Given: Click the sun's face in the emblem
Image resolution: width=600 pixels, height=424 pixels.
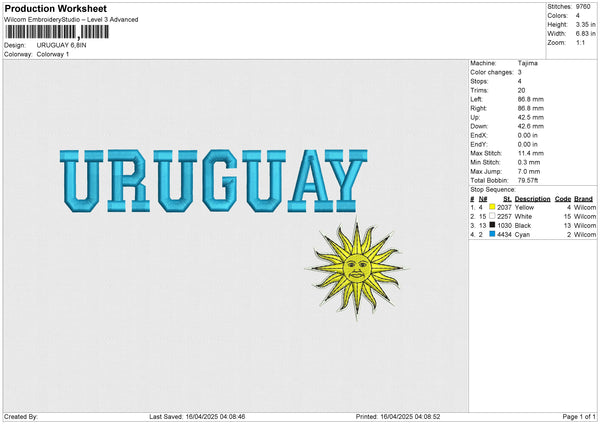Looking at the screenshot, I should tap(355, 268).
